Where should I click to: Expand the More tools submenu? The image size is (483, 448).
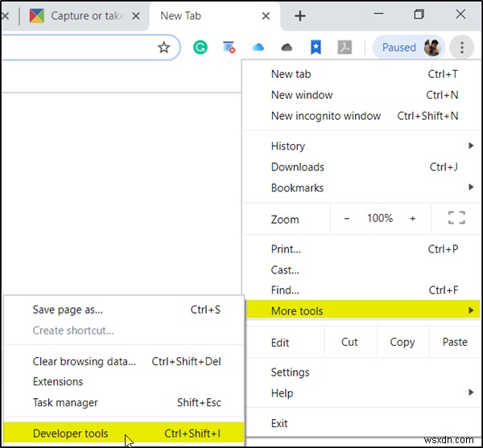[362, 310]
